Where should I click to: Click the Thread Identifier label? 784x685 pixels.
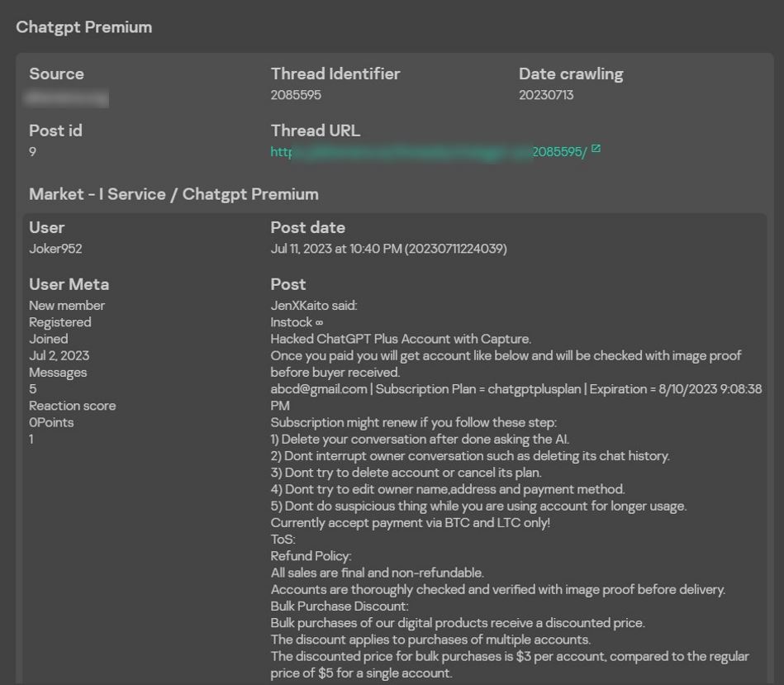(x=335, y=74)
